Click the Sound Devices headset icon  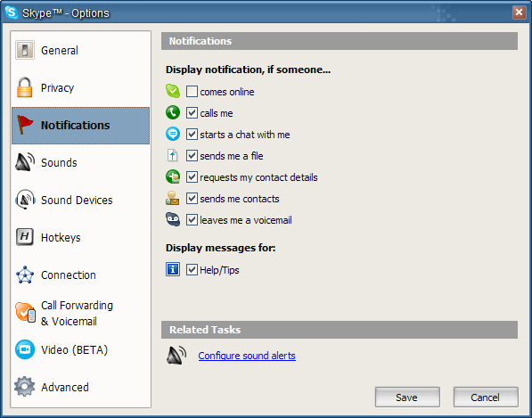point(25,200)
